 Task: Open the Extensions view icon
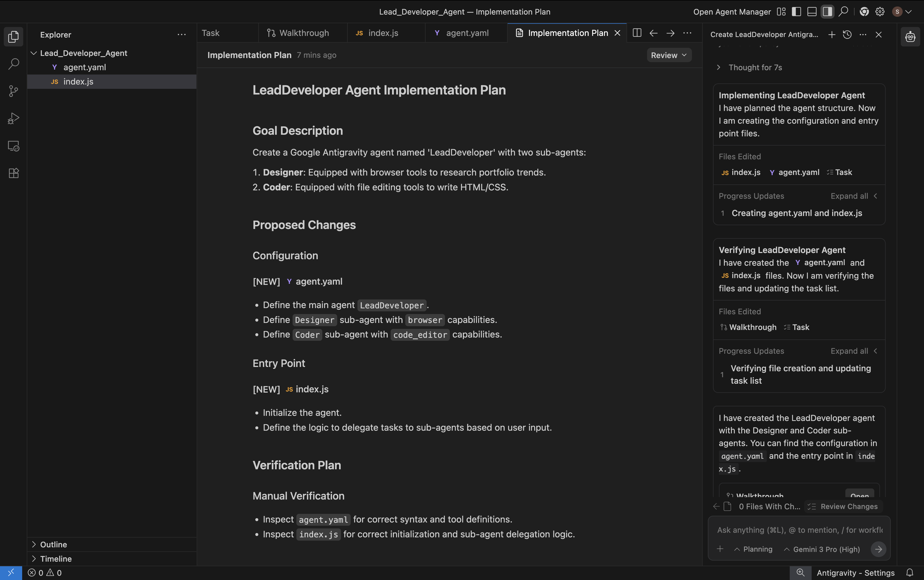click(14, 173)
